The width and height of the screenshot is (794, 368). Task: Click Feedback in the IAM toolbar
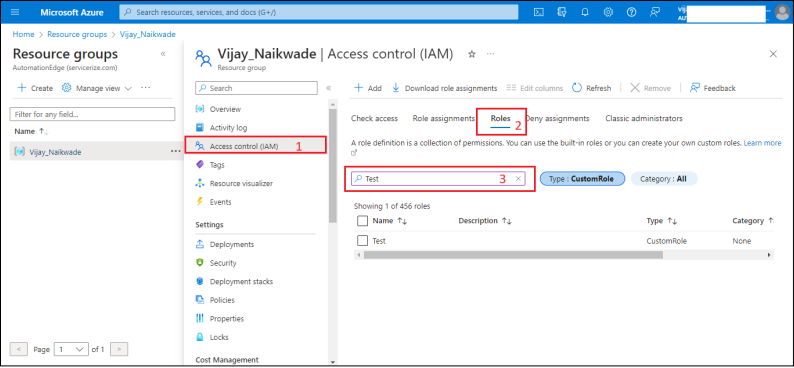pyautogui.click(x=713, y=88)
